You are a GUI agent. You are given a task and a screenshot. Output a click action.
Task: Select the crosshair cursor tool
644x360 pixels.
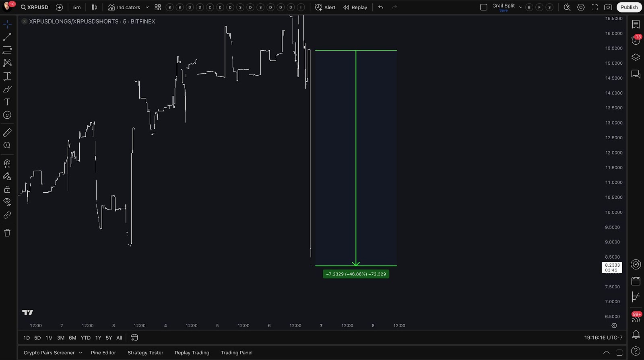tap(7, 25)
